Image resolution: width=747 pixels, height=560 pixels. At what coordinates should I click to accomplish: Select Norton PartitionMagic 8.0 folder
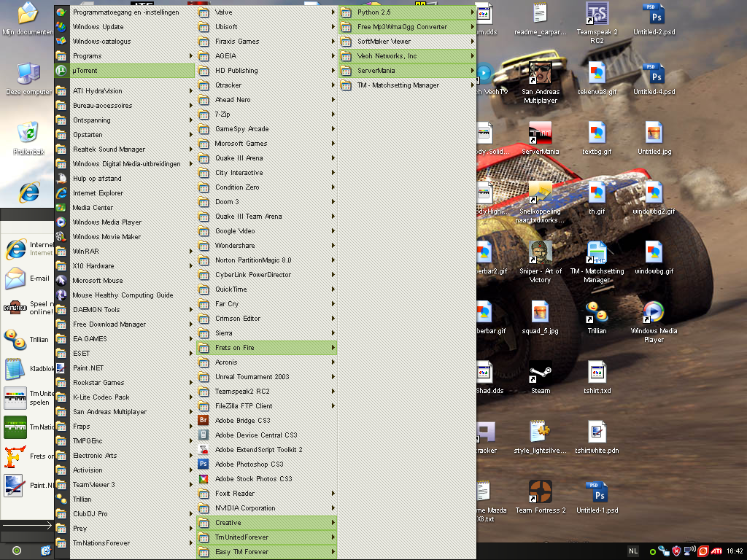click(x=266, y=260)
